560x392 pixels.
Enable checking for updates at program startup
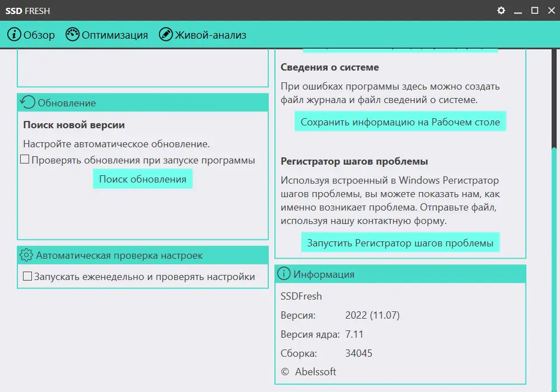25,160
